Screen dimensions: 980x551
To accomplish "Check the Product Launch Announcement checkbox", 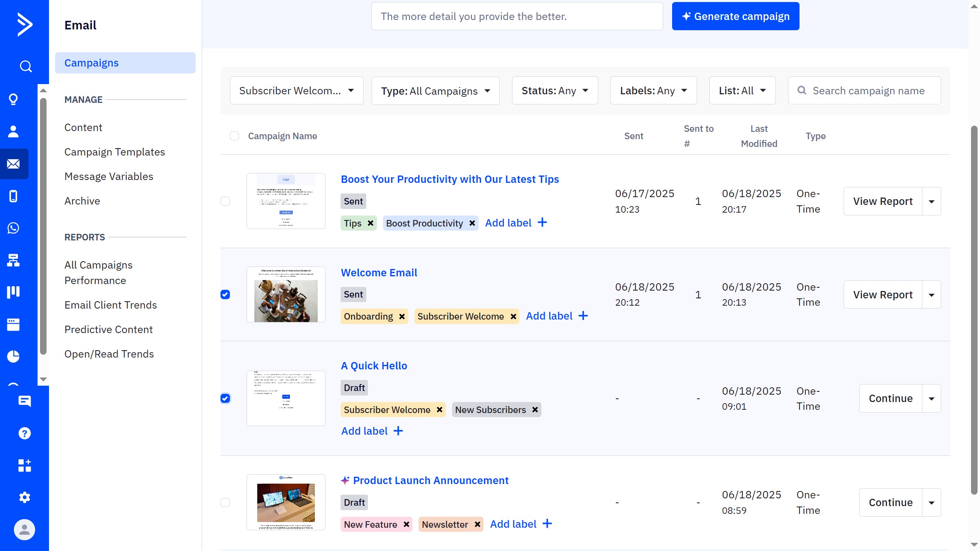I will tap(225, 502).
